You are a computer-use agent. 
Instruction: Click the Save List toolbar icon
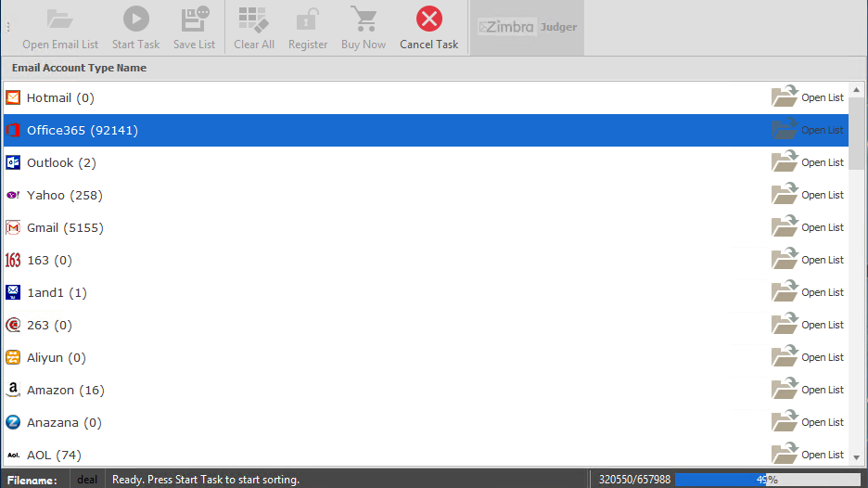195,19
